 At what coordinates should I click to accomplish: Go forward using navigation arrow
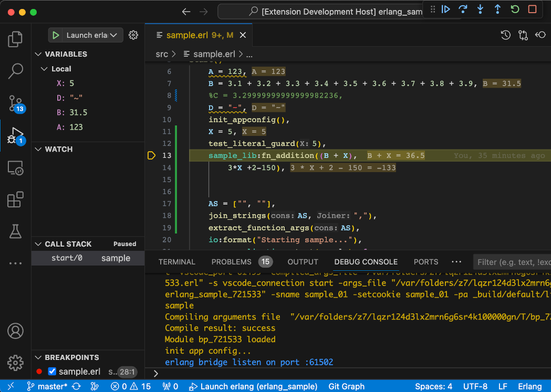click(203, 12)
